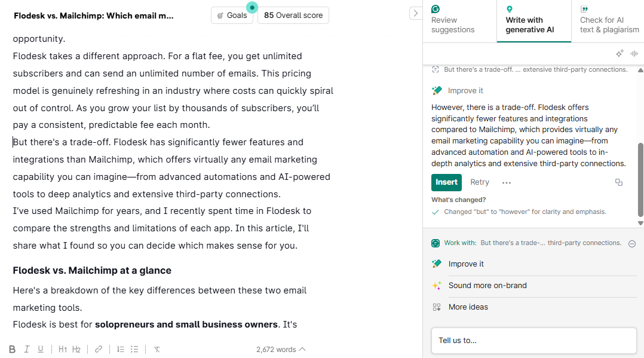Create a bulleted list
Screen dimensions: 644x358
click(134, 350)
